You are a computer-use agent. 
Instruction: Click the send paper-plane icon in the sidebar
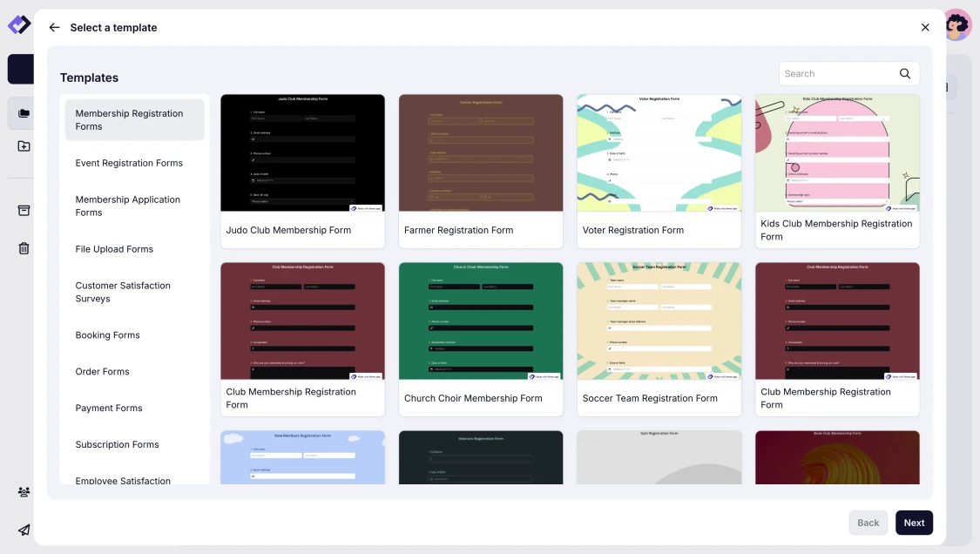click(x=24, y=530)
